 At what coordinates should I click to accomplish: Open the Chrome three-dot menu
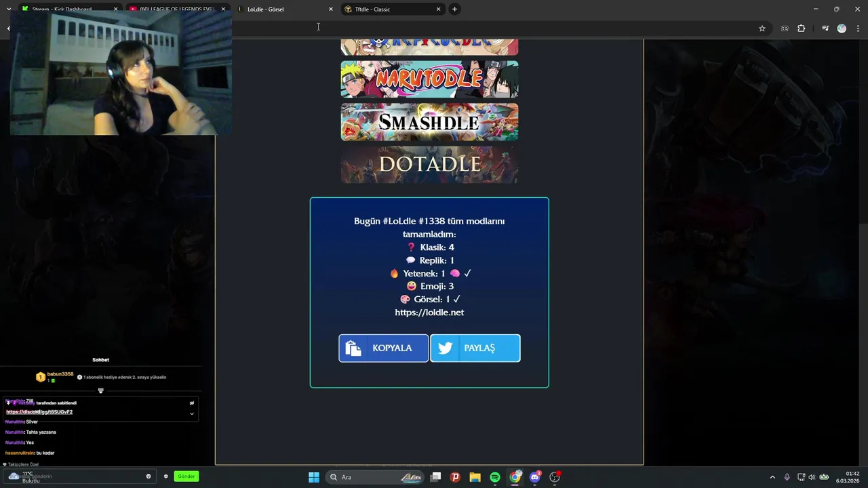pos(859,28)
